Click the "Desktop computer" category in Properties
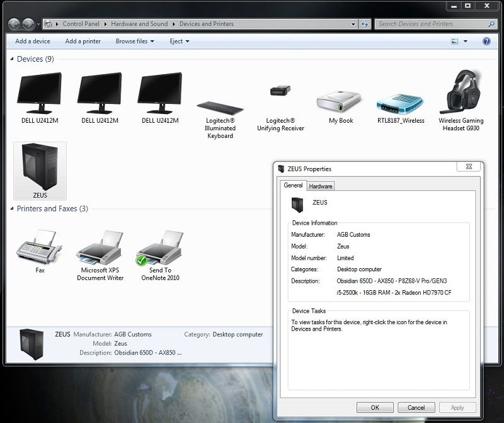The image size is (504, 423). tap(359, 269)
